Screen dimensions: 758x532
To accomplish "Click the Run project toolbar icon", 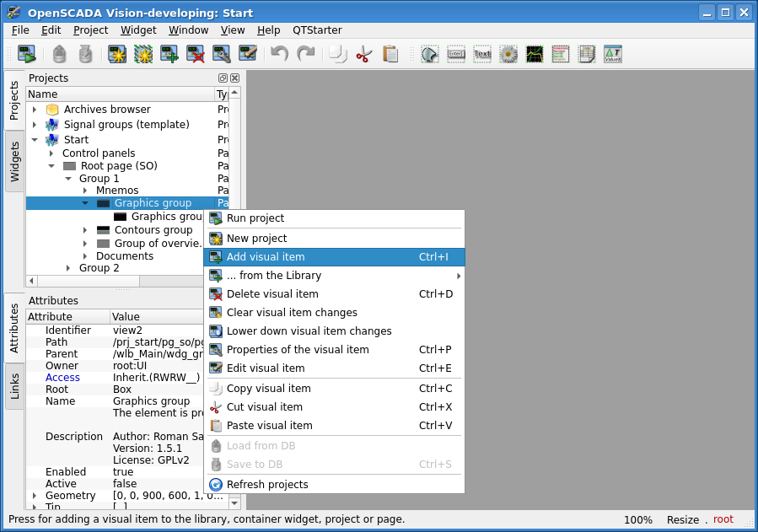I will (x=27, y=54).
